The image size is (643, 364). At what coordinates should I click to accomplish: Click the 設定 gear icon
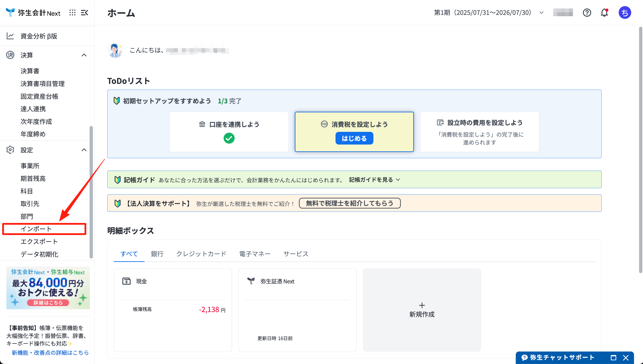pyautogui.click(x=10, y=150)
